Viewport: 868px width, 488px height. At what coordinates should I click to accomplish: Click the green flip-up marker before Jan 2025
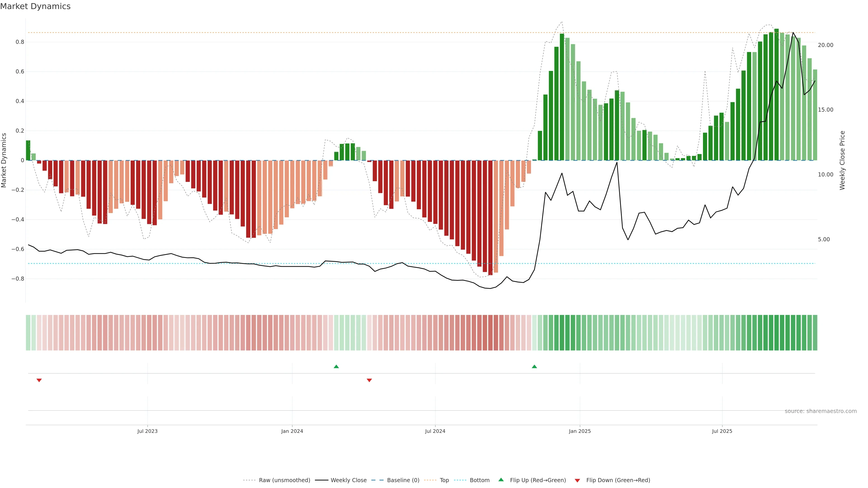coord(534,366)
